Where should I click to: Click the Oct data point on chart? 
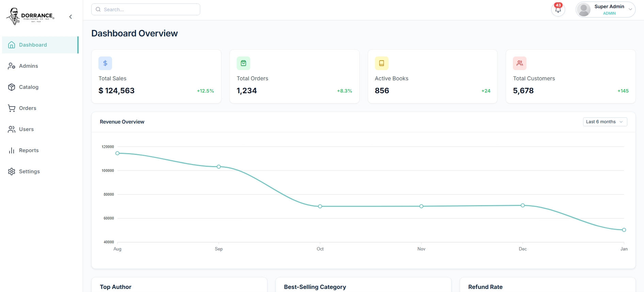tap(320, 206)
